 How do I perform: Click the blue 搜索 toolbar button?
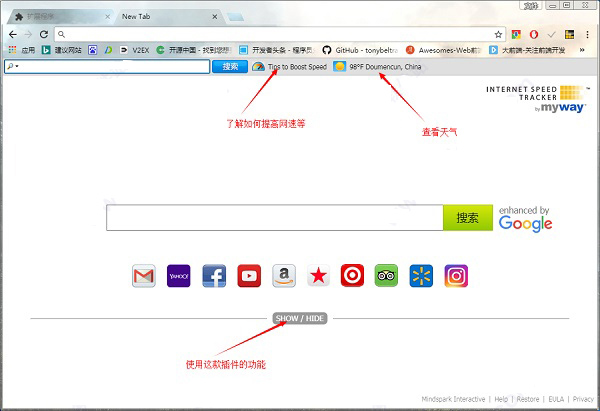point(230,67)
